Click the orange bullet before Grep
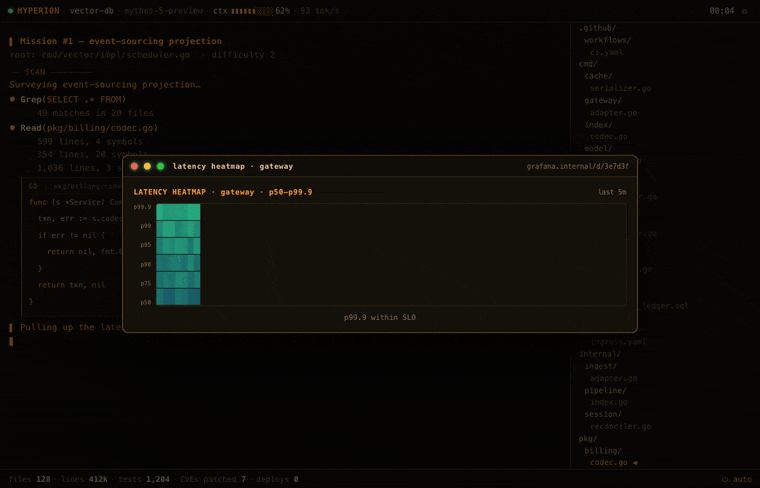Image resolution: width=760 pixels, height=488 pixels. tap(12, 99)
